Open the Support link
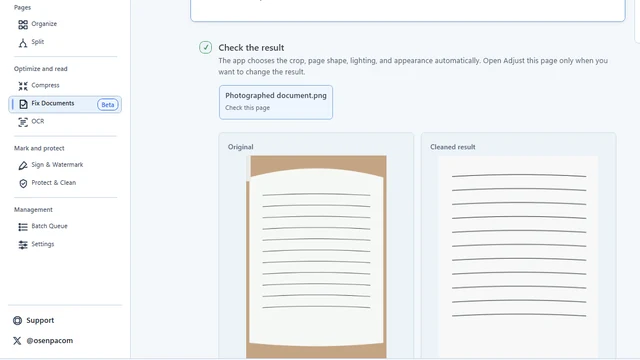Viewport: 640px width, 360px height. (40, 320)
